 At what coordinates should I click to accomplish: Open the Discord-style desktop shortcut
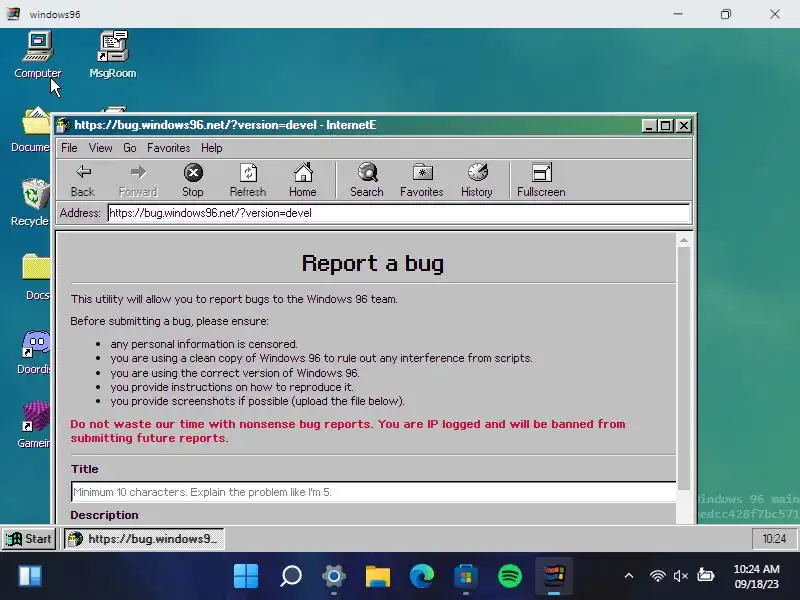35,352
